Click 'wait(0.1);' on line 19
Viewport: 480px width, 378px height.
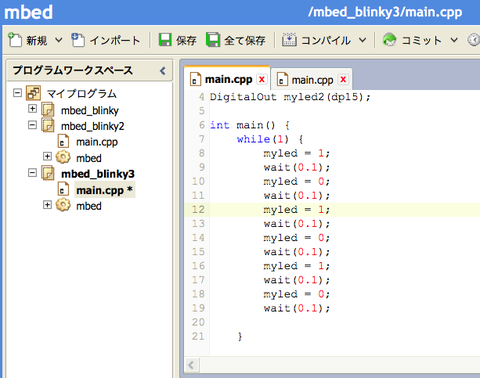click(x=297, y=308)
